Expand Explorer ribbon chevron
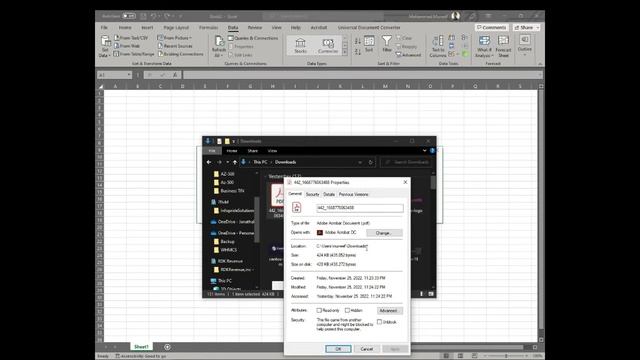 [424, 151]
